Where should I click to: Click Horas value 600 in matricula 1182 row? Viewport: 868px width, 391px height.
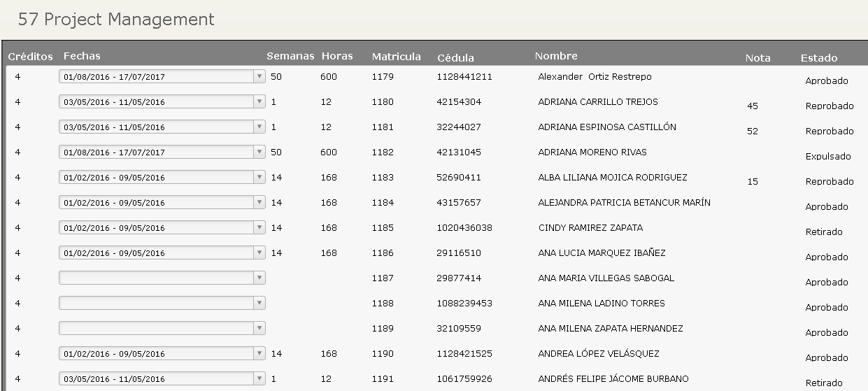329,152
